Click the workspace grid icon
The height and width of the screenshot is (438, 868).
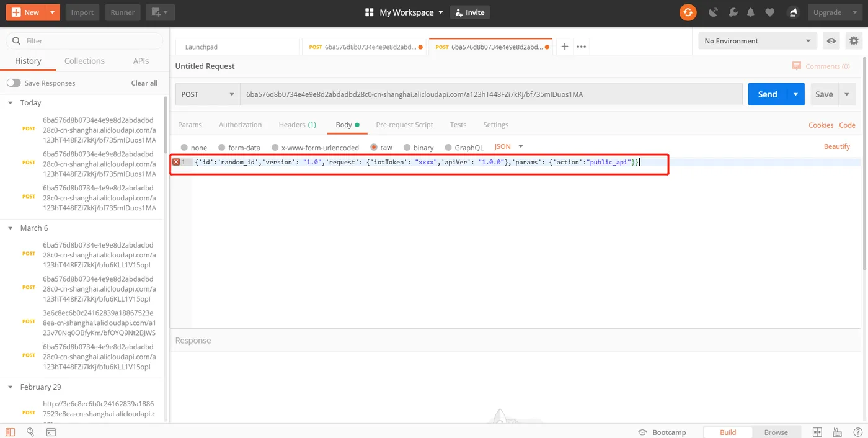370,12
